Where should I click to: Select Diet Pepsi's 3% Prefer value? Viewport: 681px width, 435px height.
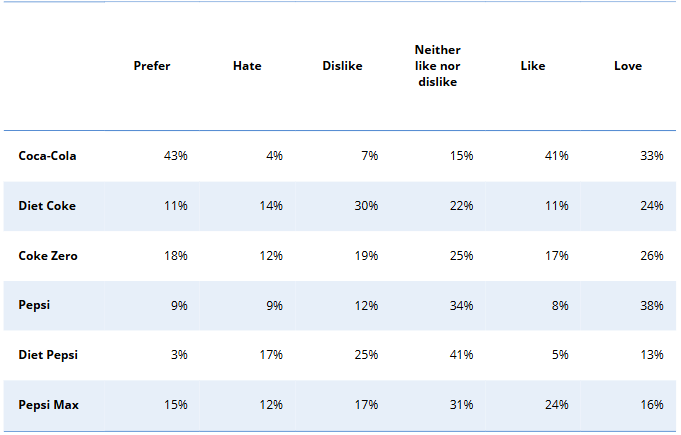click(180, 355)
